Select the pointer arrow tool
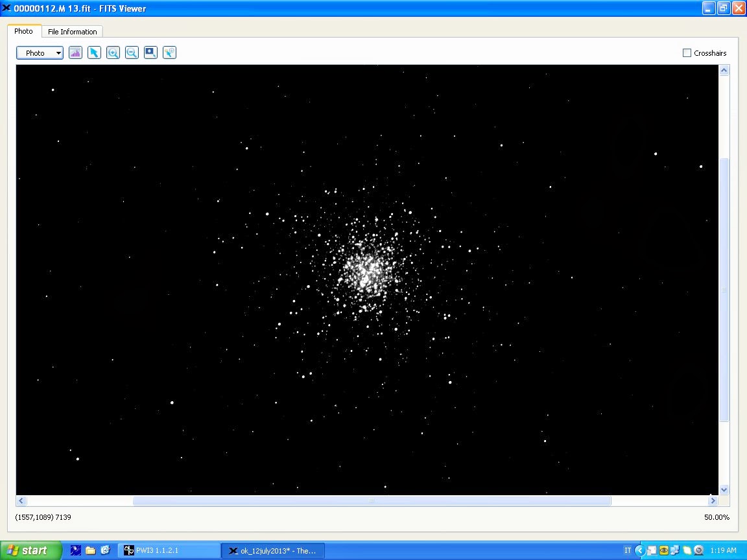Image resolution: width=747 pixels, height=560 pixels. (94, 53)
